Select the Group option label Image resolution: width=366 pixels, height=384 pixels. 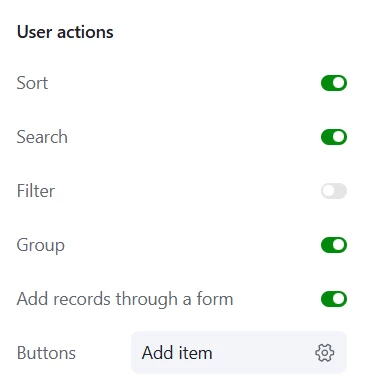click(41, 245)
